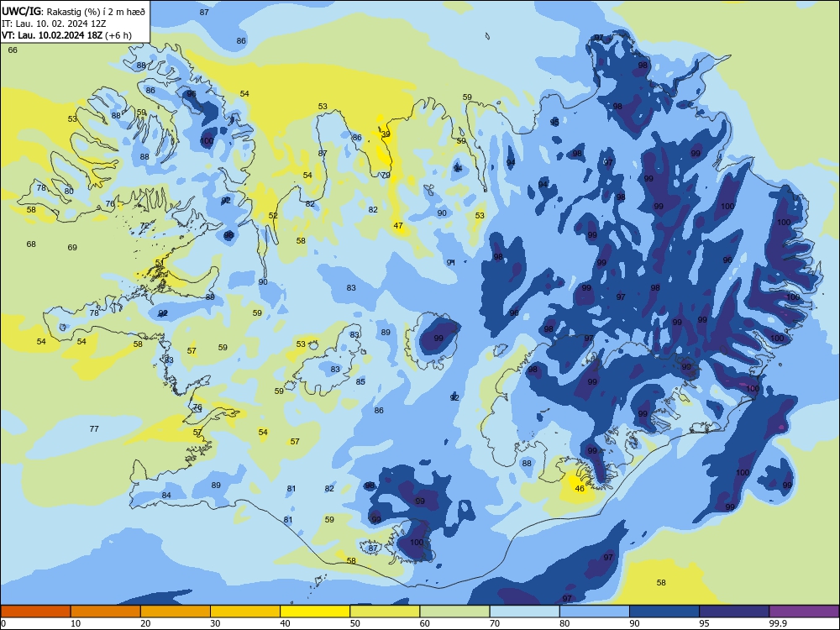Select the indigo 95–99.9 legend swatch

pyautogui.click(x=734, y=612)
